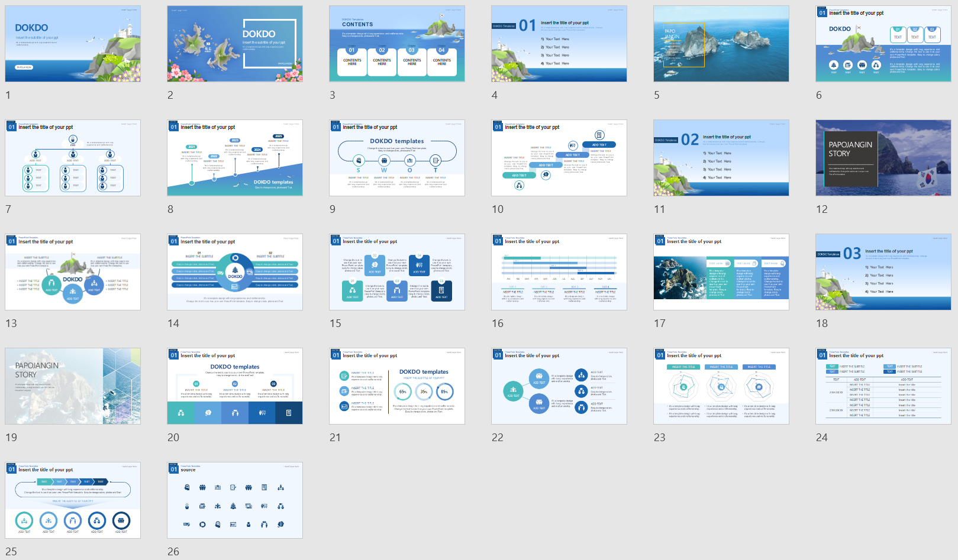
Task: Select slide 8 with the year timeline
Action: point(235,158)
